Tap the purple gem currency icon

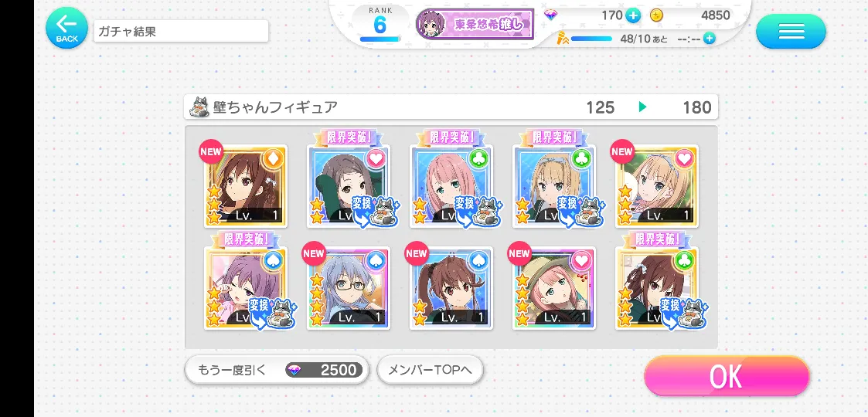tap(550, 15)
